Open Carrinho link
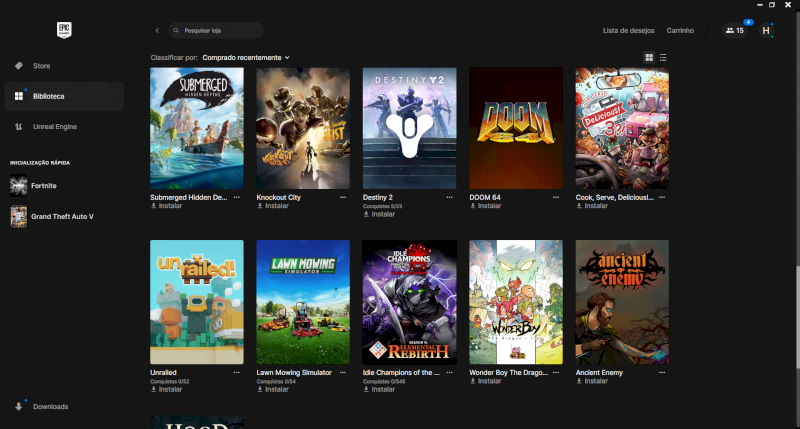The image size is (800, 429). (x=680, y=31)
